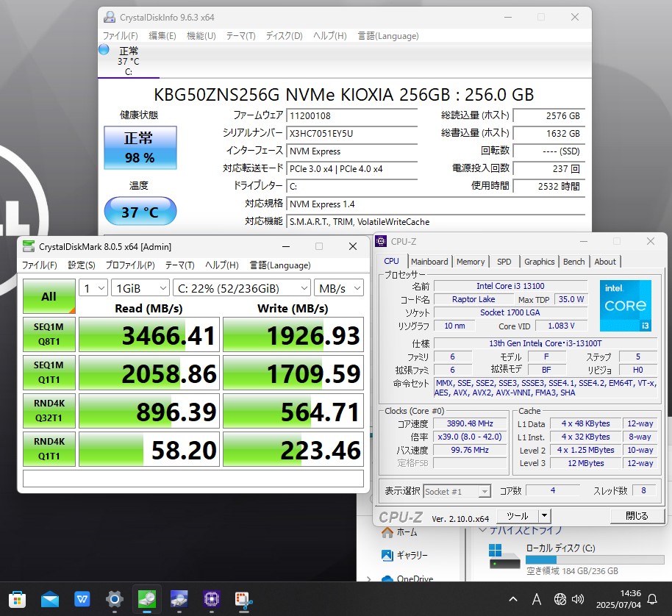Switch to the CrystalDiskMark taskbar icon
672x616 pixels.
pyautogui.click(x=146, y=599)
